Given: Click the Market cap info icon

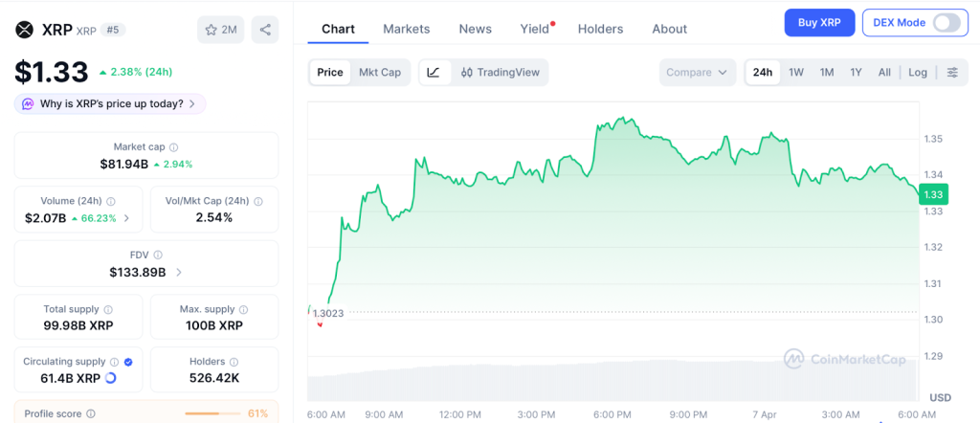Looking at the screenshot, I should point(173,147).
